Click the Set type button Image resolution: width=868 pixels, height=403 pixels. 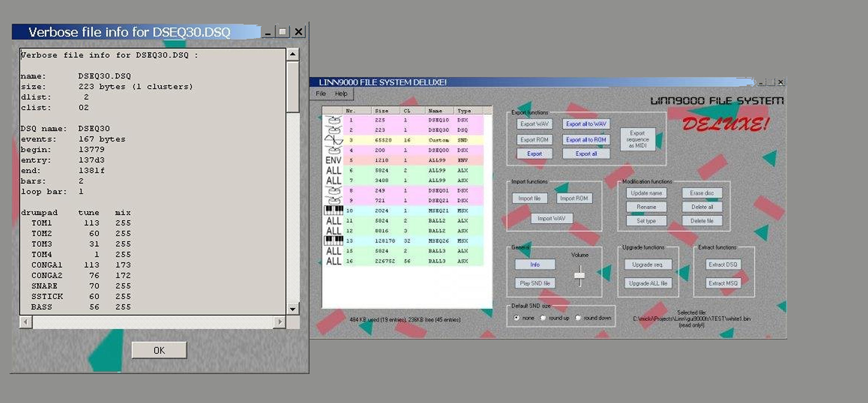click(x=646, y=221)
